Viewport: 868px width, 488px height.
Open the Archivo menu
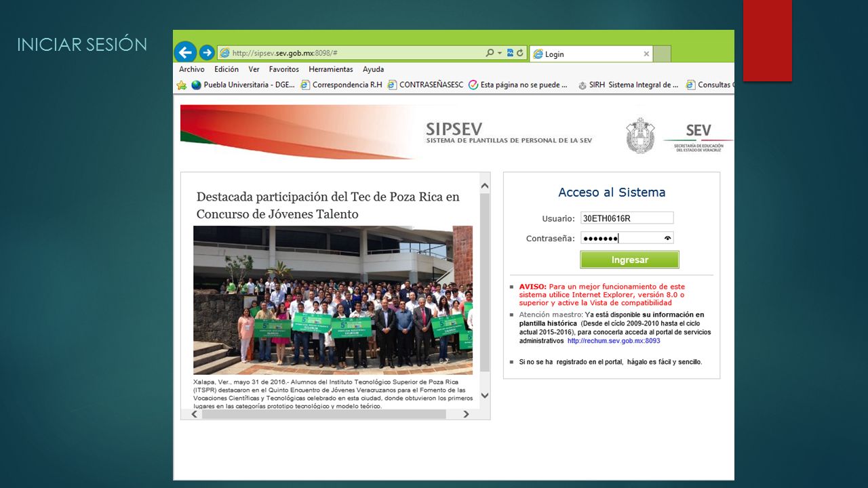[x=192, y=69]
